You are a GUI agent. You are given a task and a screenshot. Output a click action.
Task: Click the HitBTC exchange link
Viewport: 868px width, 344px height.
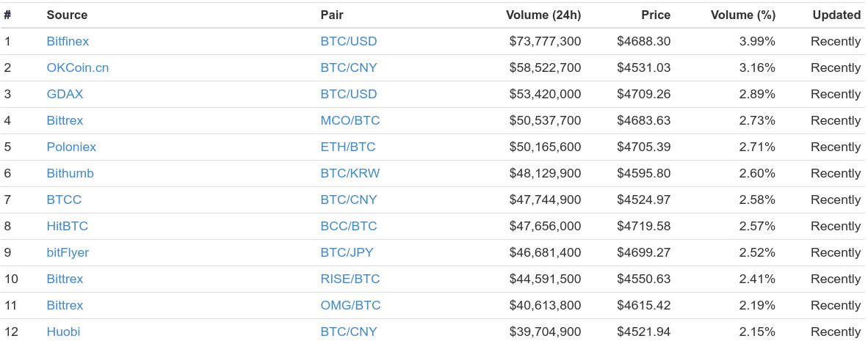(x=67, y=226)
